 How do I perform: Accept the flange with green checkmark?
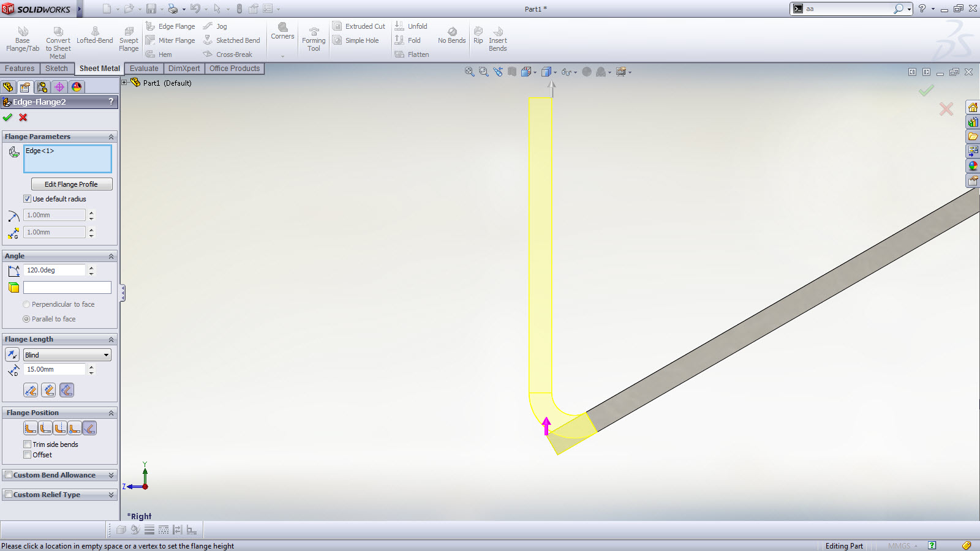tap(8, 118)
